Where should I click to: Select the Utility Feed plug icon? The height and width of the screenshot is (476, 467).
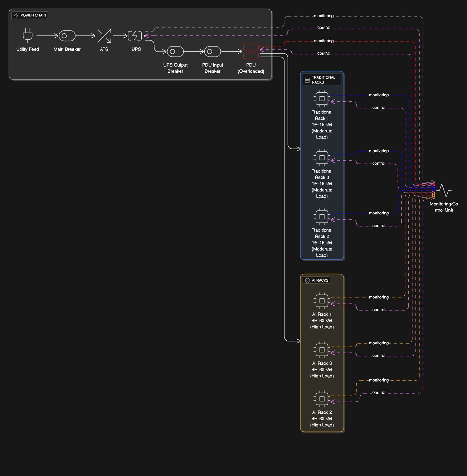28,35
